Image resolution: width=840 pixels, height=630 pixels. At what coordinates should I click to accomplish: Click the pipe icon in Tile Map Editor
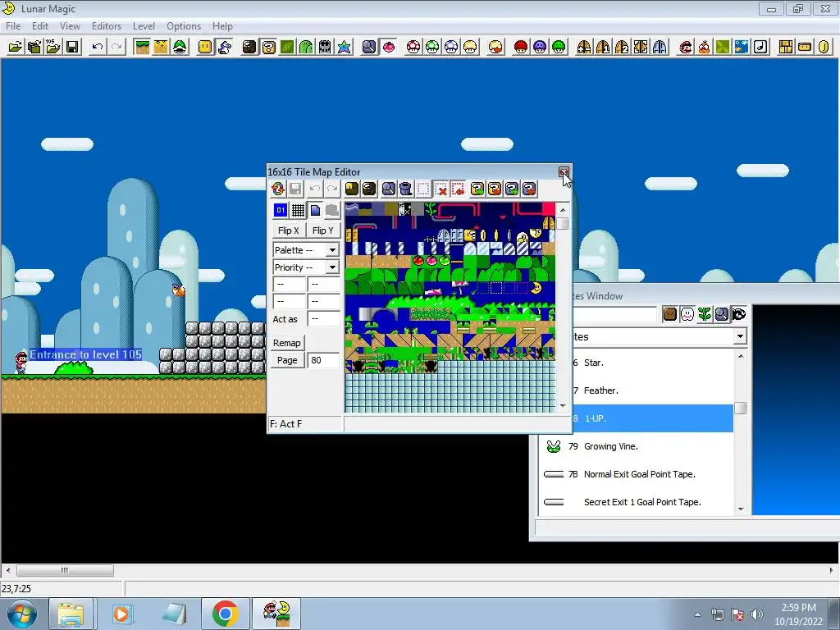pyautogui.click(x=405, y=189)
